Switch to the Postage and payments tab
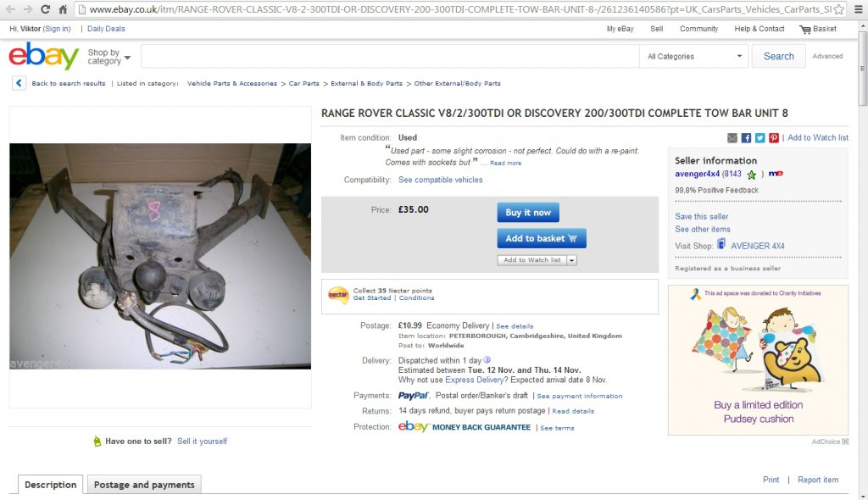 point(144,485)
